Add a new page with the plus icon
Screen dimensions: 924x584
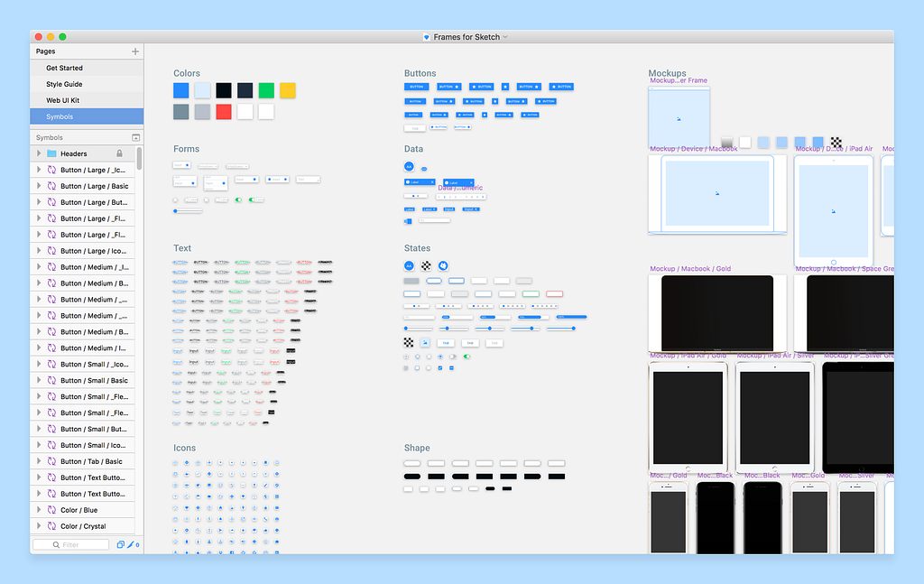coord(135,51)
